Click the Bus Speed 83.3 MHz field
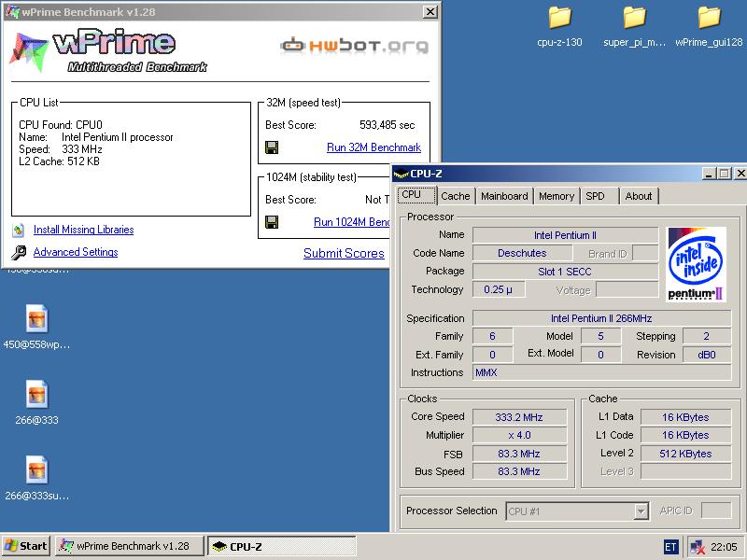Screen dimensions: 747x560 point(519,471)
